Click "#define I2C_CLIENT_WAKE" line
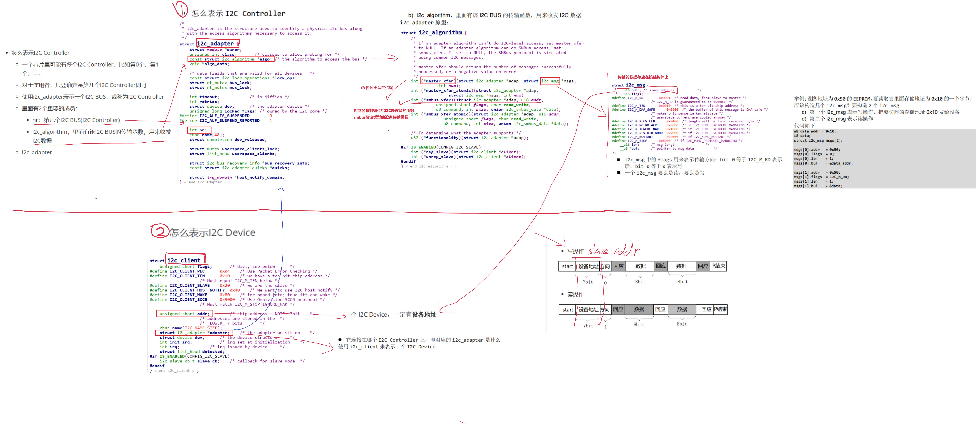980x424 pixels. (x=243, y=295)
